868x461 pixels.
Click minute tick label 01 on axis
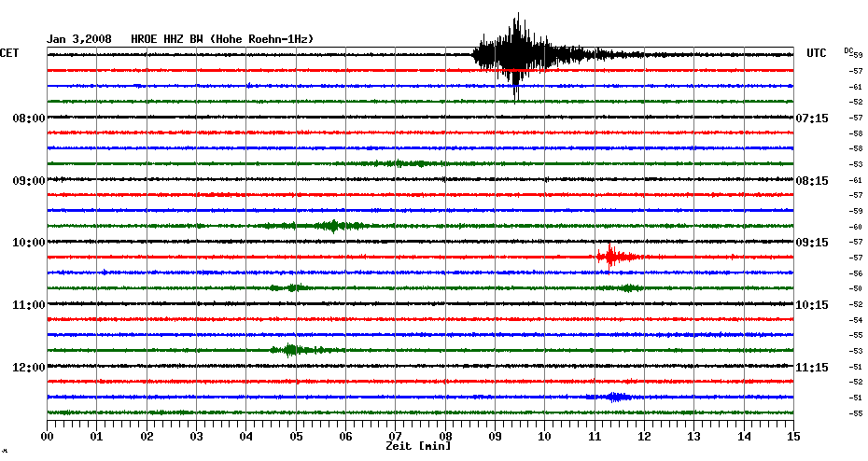tap(97, 437)
